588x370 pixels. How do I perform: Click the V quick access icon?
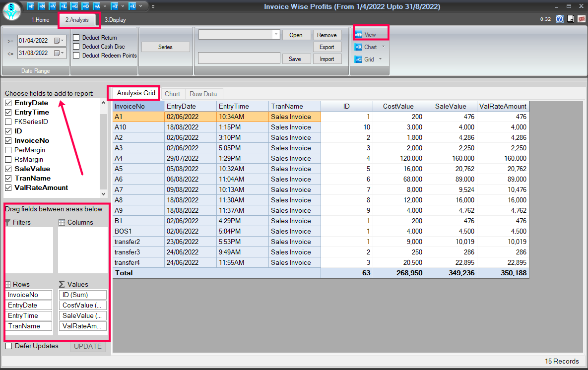point(53,6)
